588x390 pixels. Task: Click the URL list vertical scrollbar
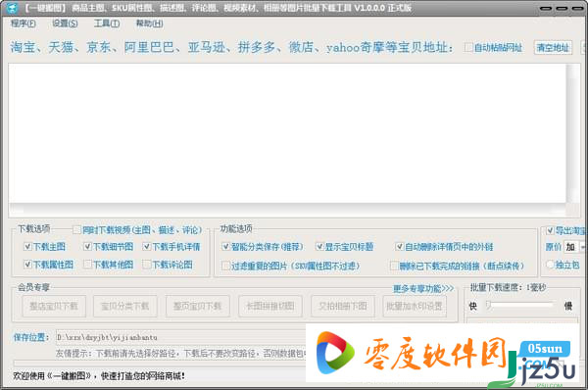(x=572, y=133)
